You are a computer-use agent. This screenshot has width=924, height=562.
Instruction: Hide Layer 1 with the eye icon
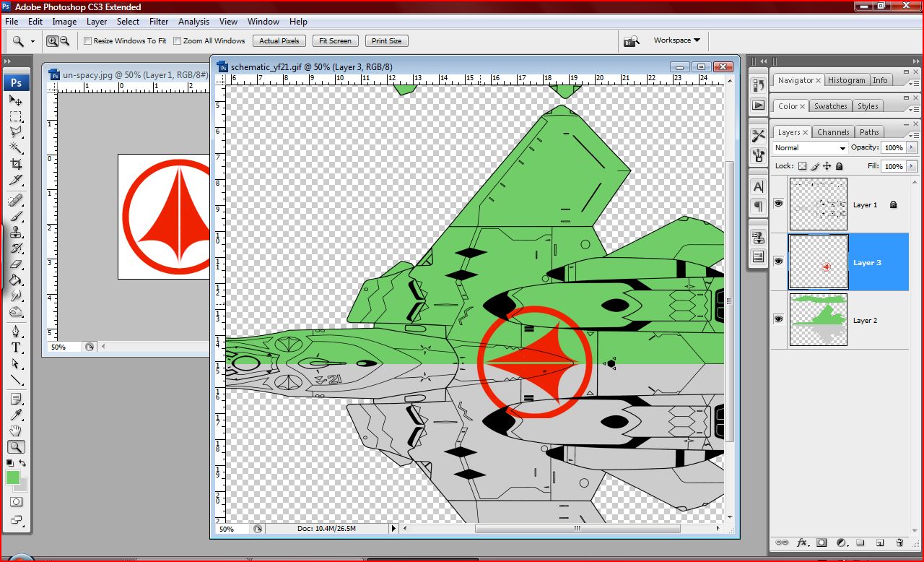(x=778, y=204)
